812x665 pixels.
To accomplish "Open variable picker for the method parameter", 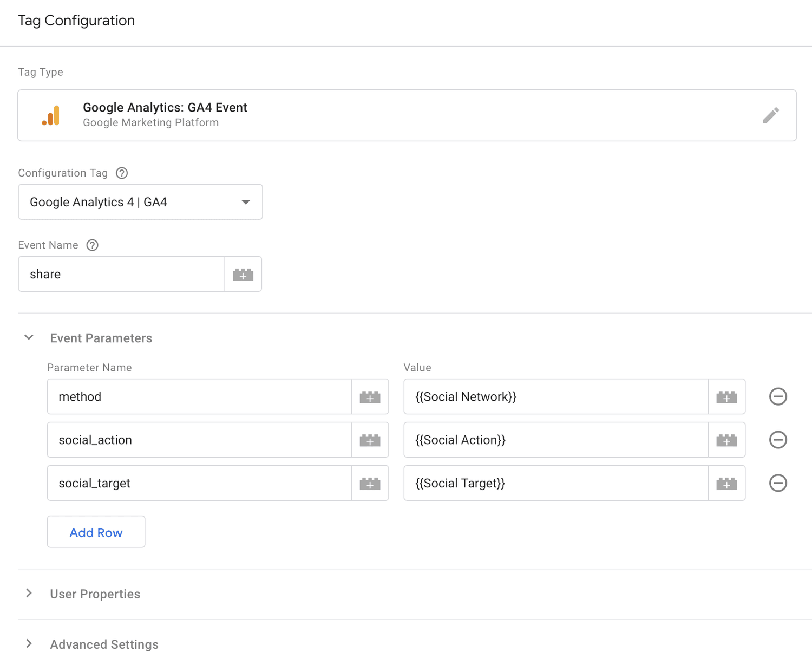I will point(370,396).
